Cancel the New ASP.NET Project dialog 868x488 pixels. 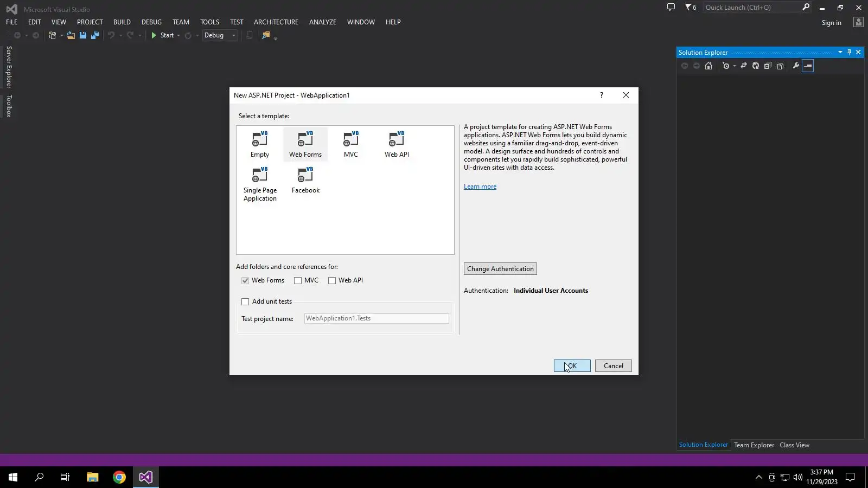pos(614,366)
